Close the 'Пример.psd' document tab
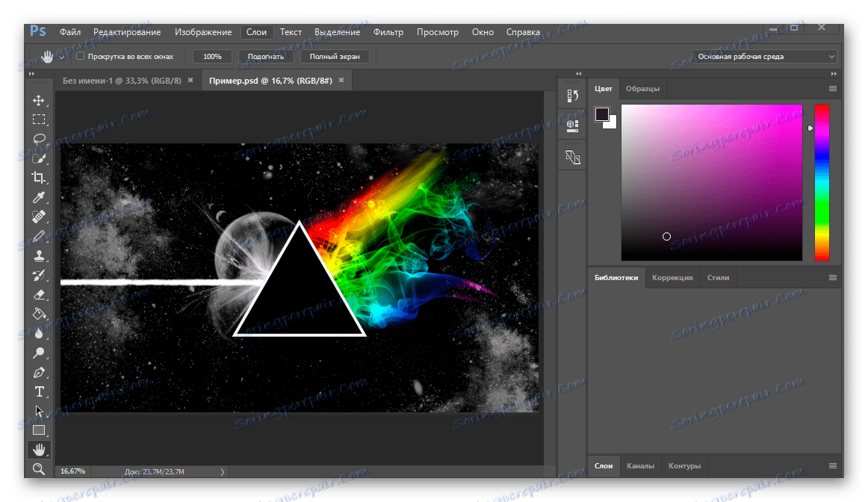 pyautogui.click(x=341, y=80)
